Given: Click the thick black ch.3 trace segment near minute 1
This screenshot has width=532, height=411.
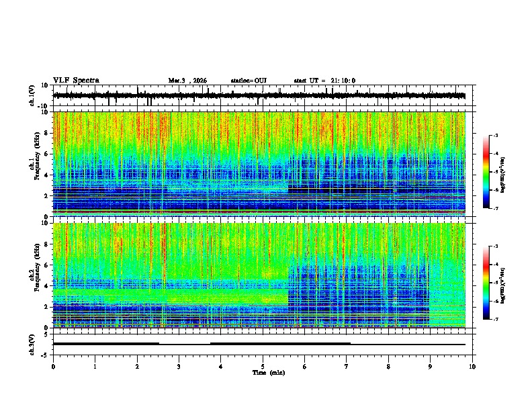Looking at the screenshot, I should pyautogui.click(x=106, y=344).
